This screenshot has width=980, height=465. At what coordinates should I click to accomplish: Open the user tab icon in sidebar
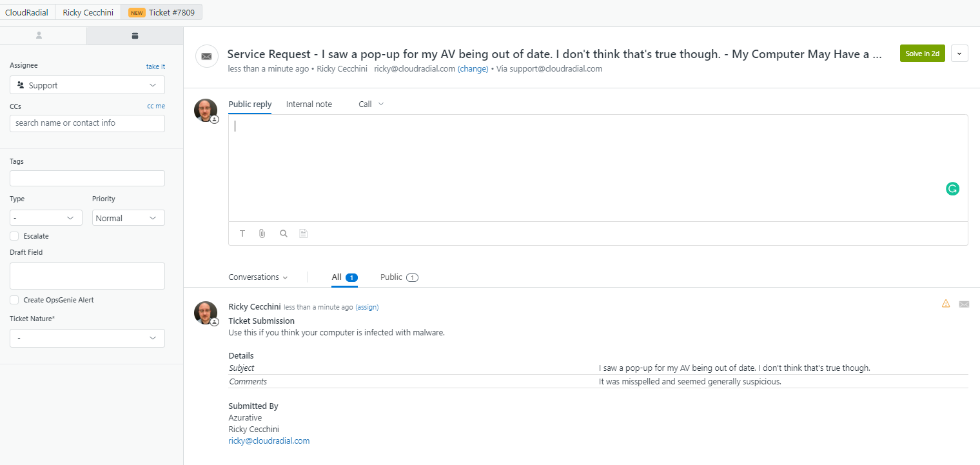(x=39, y=35)
